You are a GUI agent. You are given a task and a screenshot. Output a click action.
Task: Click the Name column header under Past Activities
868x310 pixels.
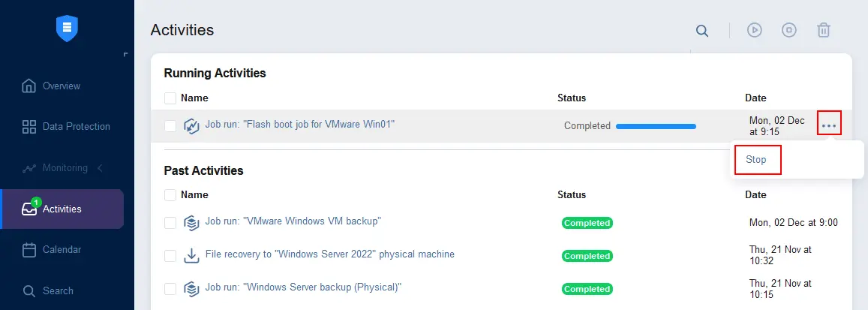pyautogui.click(x=194, y=195)
